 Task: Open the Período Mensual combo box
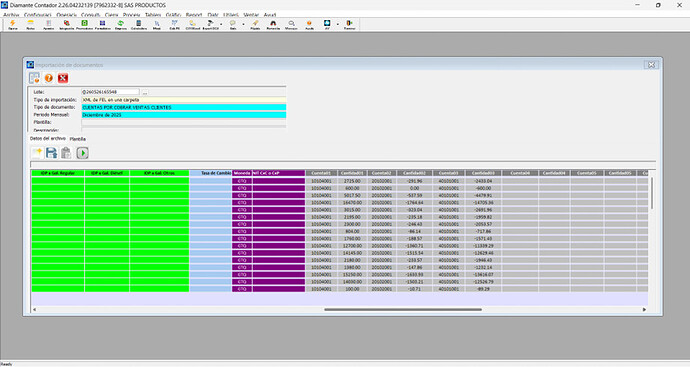(184, 115)
